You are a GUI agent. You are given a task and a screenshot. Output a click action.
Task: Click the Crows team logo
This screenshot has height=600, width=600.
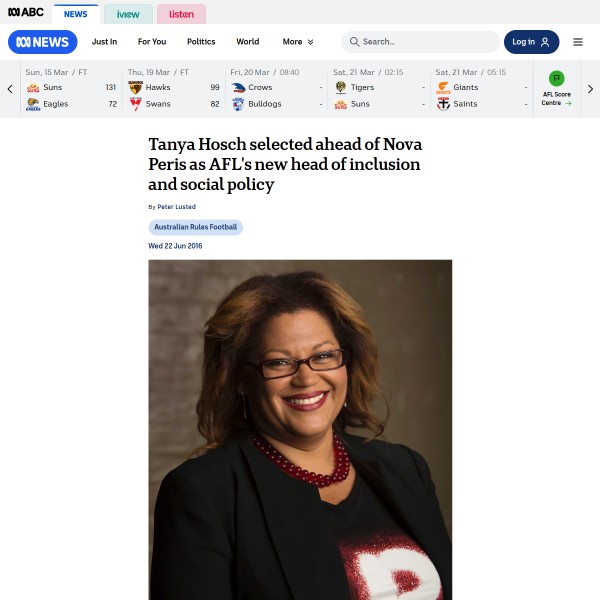click(238, 88)
